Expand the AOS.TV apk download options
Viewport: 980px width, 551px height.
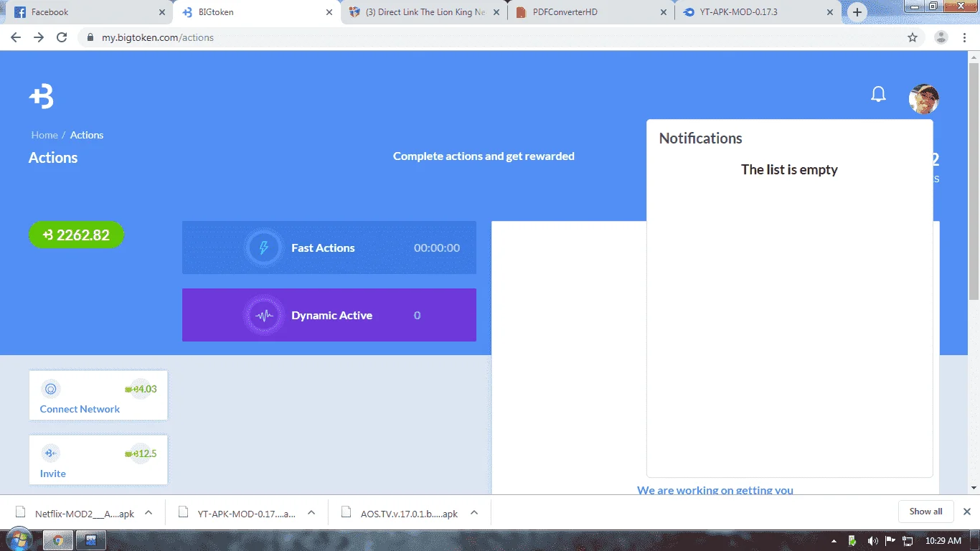(474, 513)
